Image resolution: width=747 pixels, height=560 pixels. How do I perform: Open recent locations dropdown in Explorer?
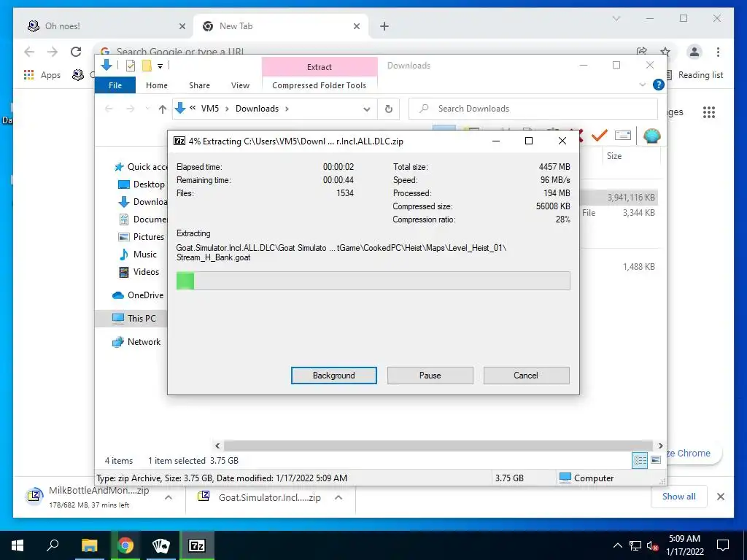click(x=147, y=109)
